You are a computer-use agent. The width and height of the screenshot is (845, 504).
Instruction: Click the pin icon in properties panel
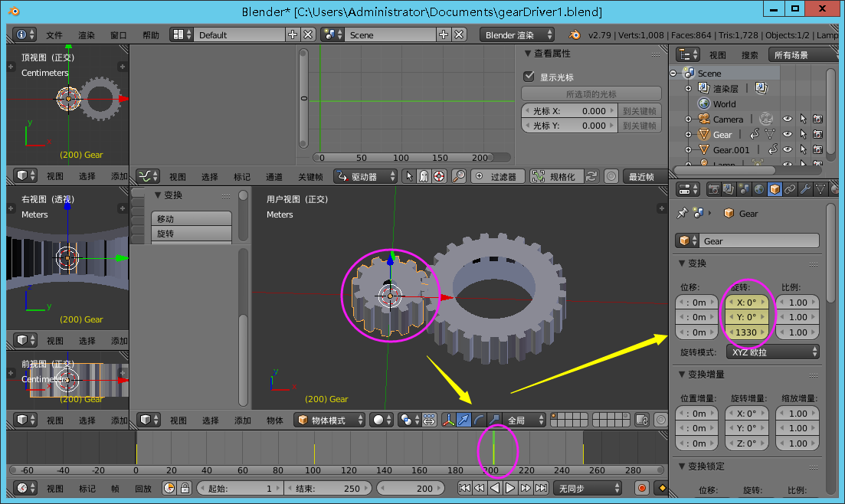683,213
